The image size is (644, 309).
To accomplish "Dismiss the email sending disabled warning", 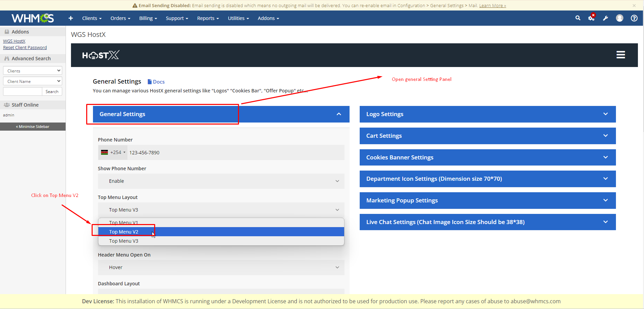I will tap(634, 5).
